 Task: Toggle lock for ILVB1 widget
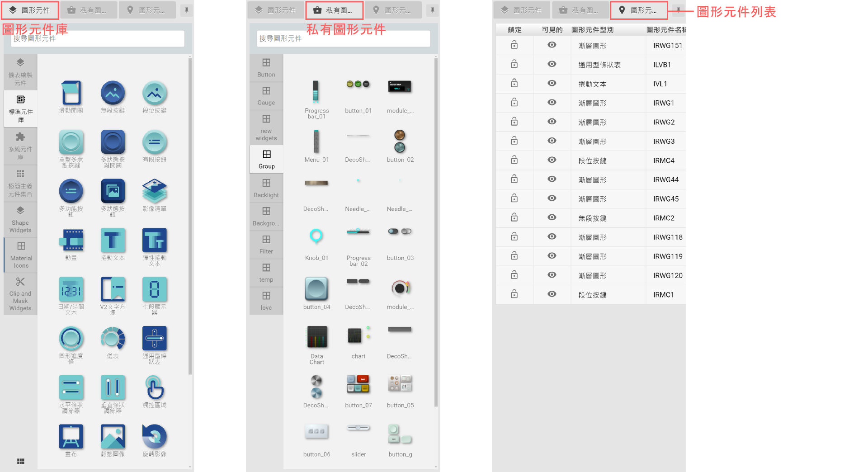click(x=514, y=65)
